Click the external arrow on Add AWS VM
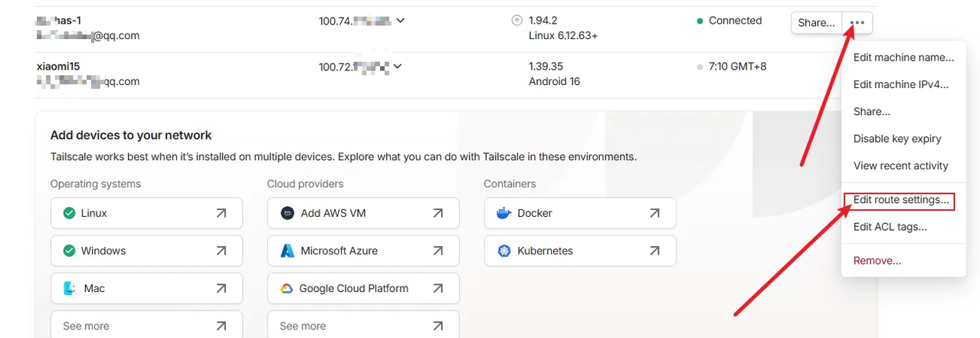The width and height of the screenshot is (980, 338). [438, 213]
